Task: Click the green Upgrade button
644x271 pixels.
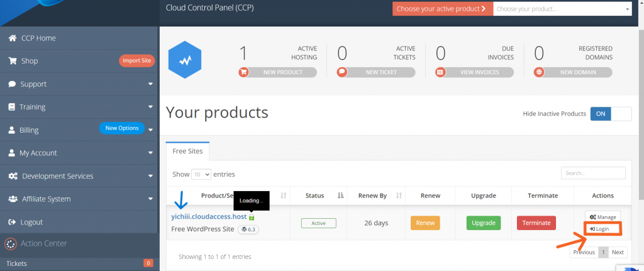Action: click(484, 223)
